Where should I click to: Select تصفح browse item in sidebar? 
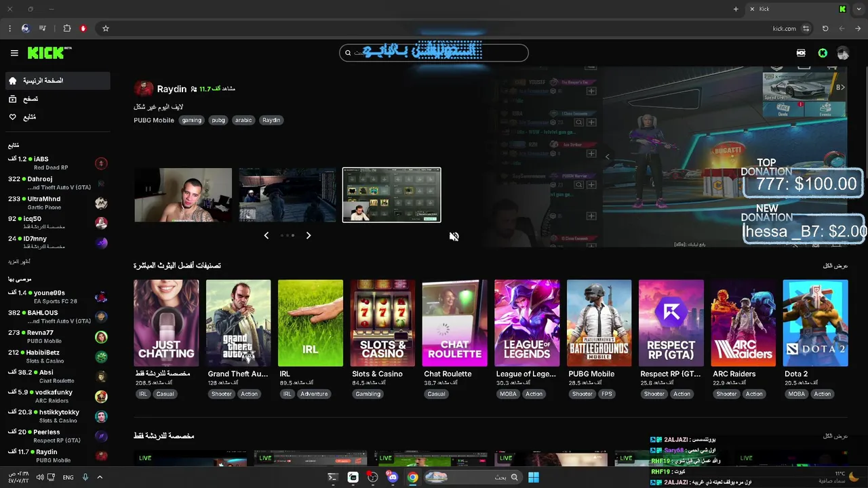(57, 99)
